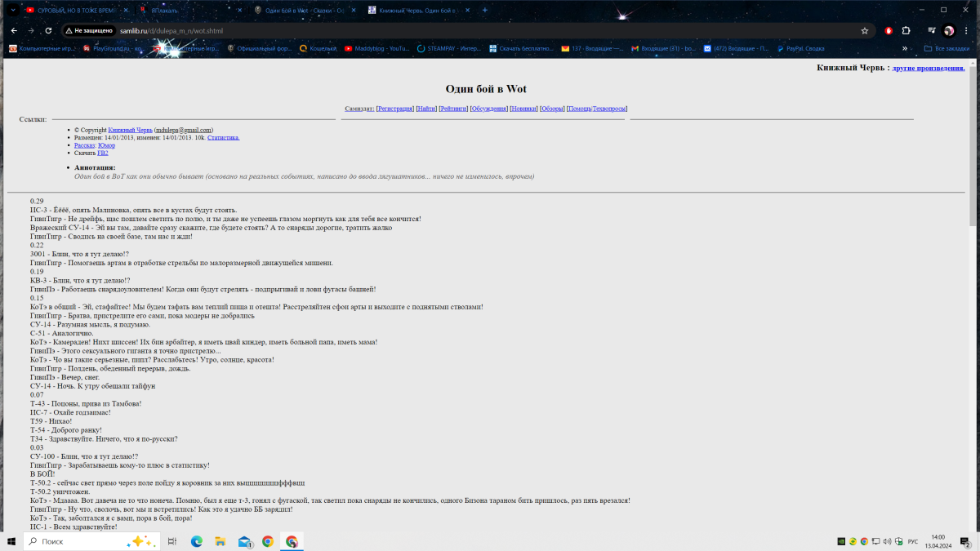Open the 'Обсуждения' link
This screenshot has height=551, width=980.
[488, 109]
